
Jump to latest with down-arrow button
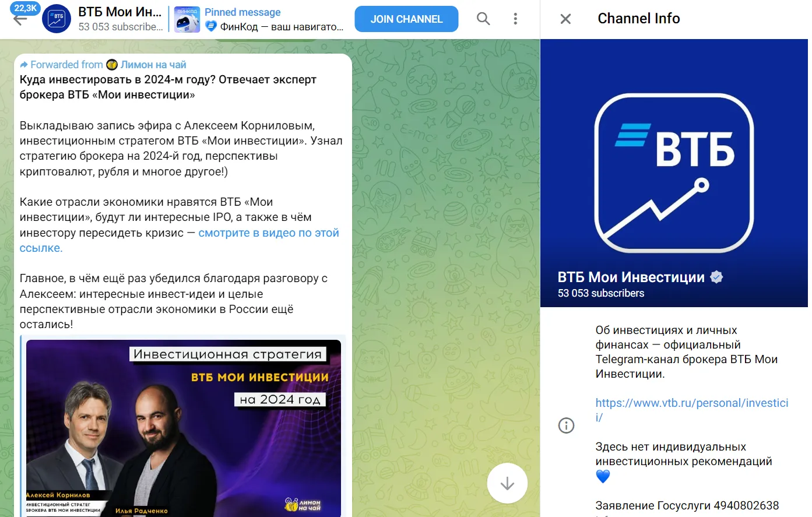click(x=507, y=483)
